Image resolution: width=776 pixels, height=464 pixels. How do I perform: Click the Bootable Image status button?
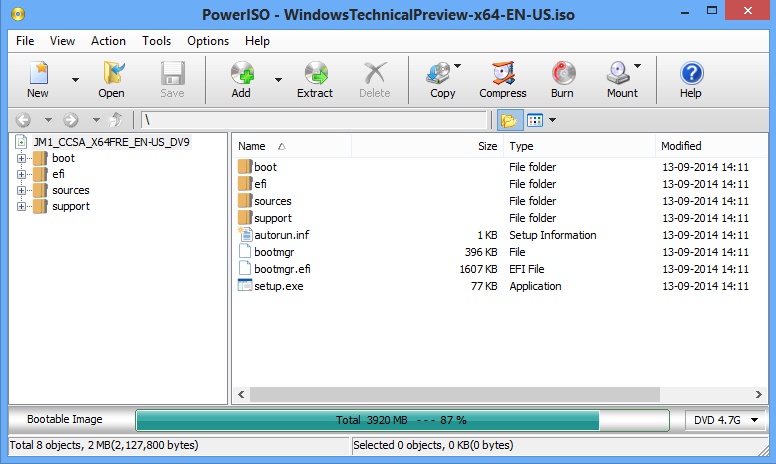coord(65,420)
